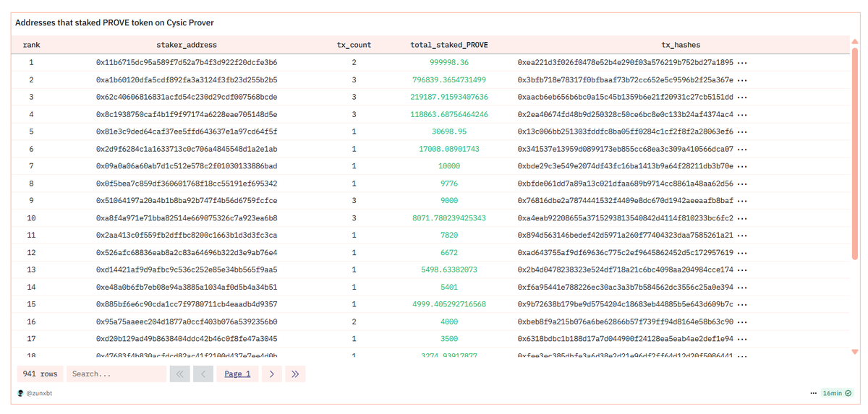This screenshot has height=414, width=868.
Task: Expand tx_hashes ellipsis for rank 17 row
Action: pyautogui.click(x=741, y=339)
